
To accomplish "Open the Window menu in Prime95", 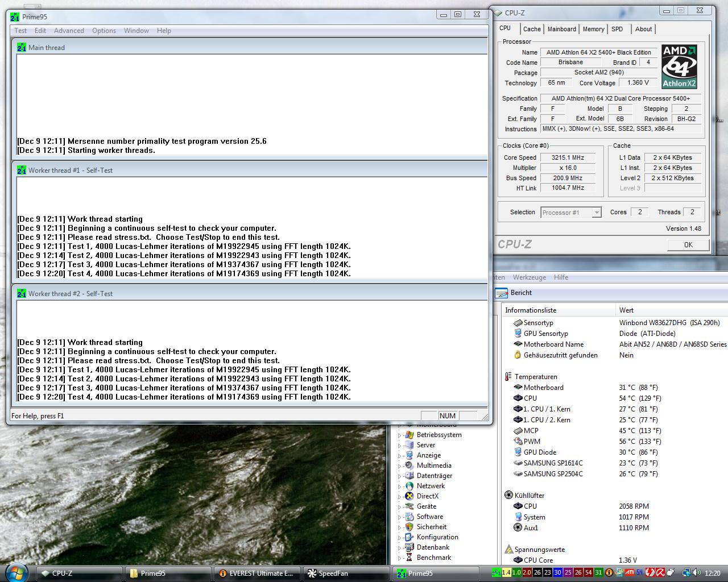I will coord(136,31).
